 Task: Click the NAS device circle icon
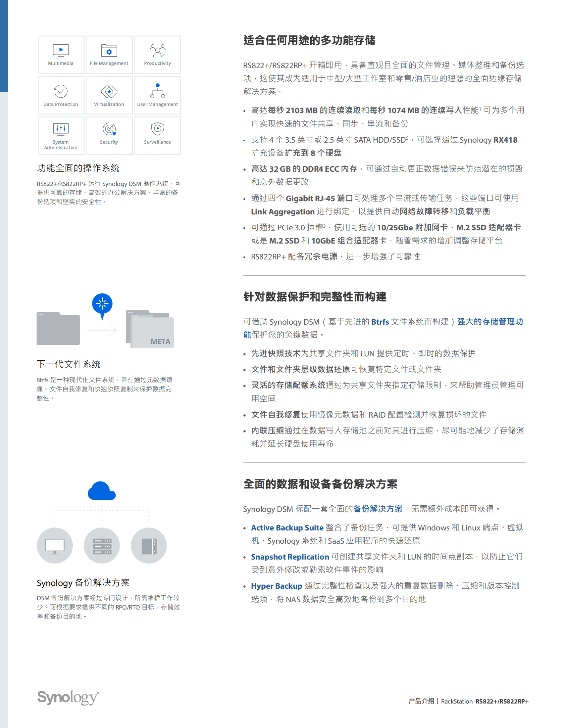coord(149,545)
